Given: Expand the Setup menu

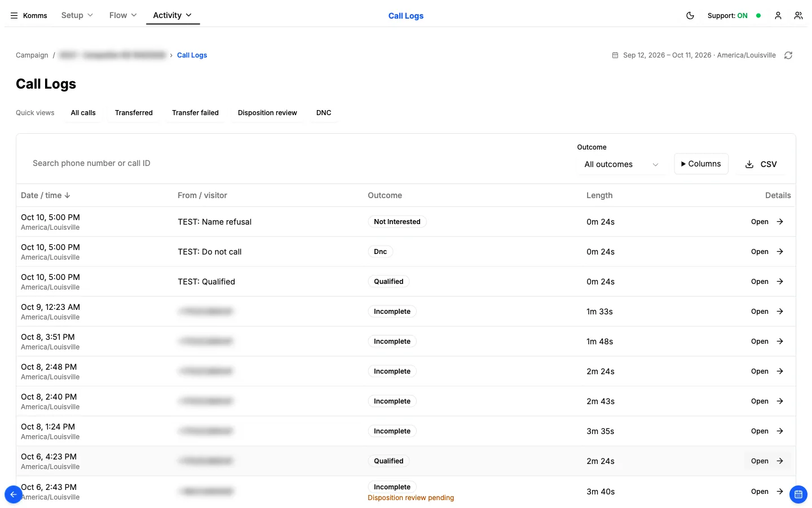Looking at the screenshot, I should point(77,15).
